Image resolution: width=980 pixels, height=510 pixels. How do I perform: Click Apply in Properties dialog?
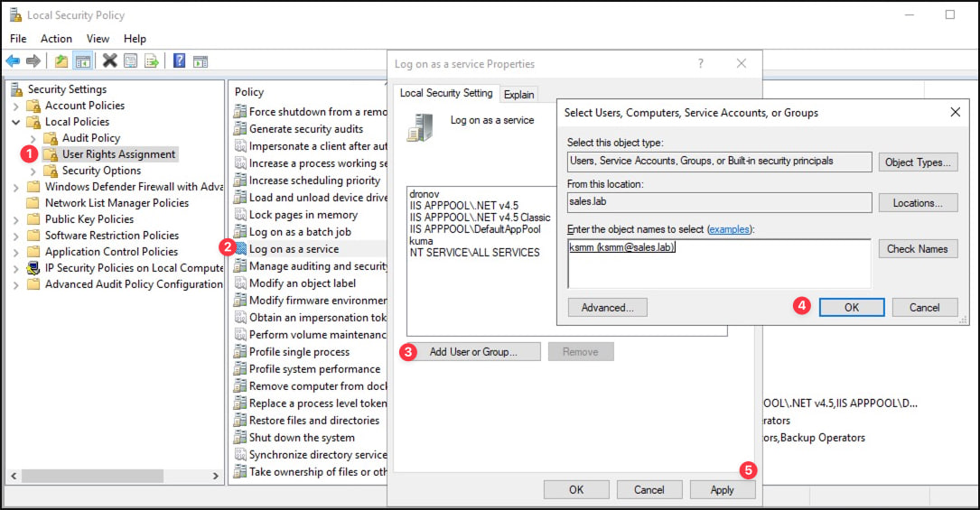click(722, 490)
